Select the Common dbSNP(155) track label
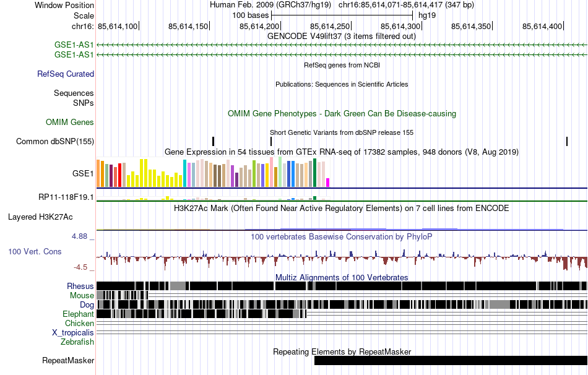 click(55, 141)
